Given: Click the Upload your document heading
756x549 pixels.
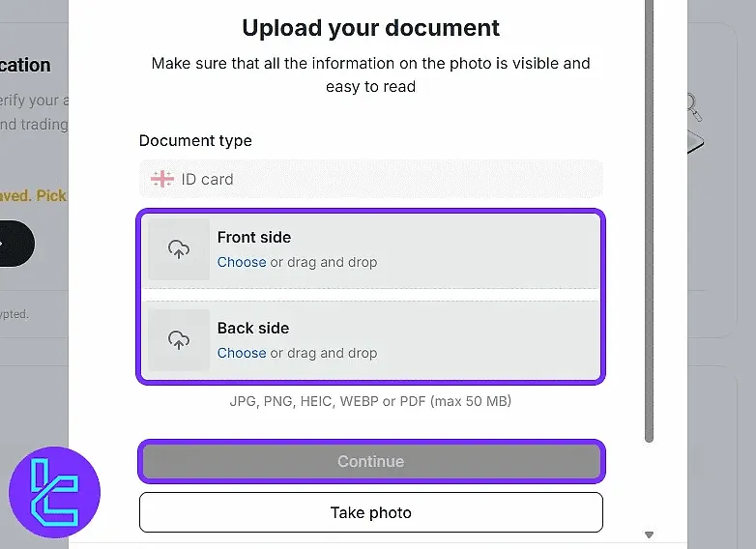Looking at the screenshot, I should (x=371, y=28).
